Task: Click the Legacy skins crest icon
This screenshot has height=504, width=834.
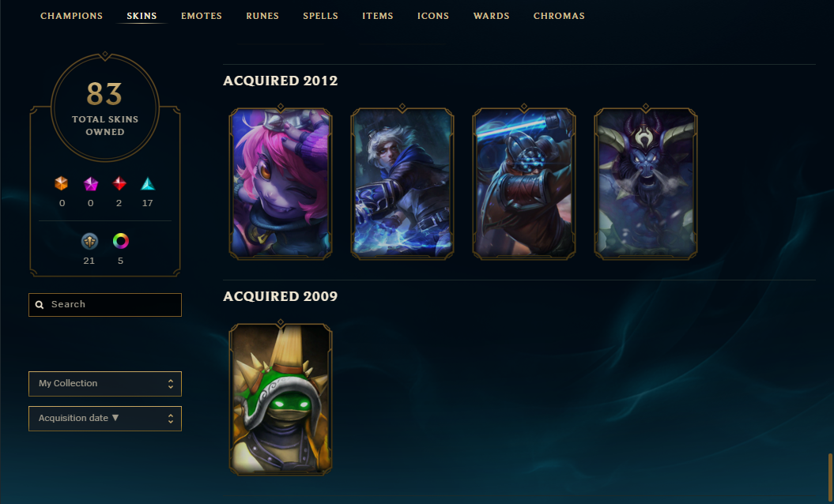Action: (x=89, y=242)
